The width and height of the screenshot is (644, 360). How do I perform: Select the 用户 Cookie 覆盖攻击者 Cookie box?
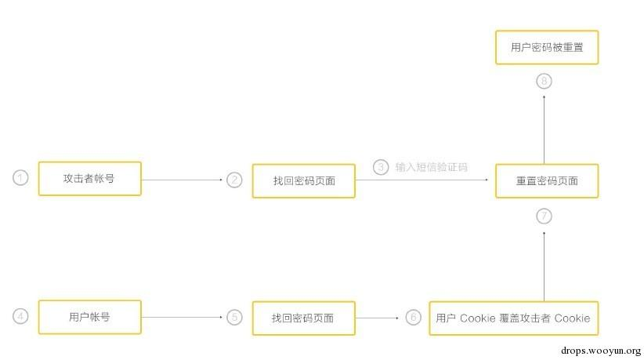pos(513,318)
